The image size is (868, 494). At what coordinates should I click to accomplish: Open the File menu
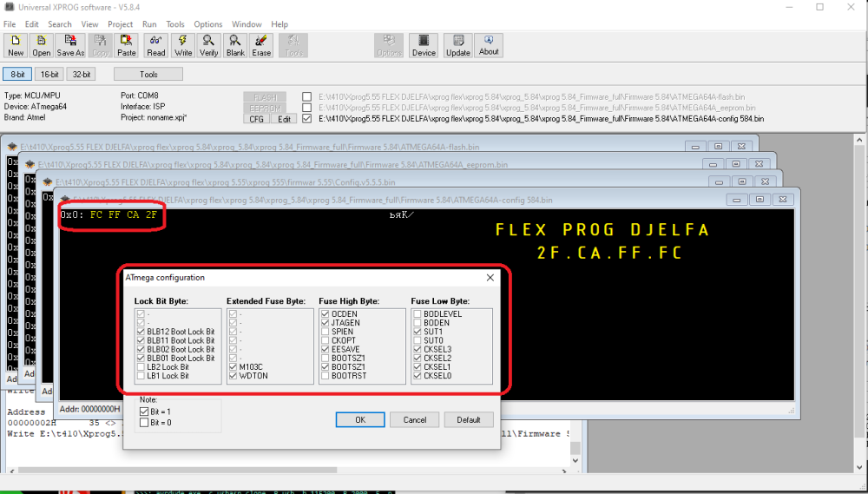[10, 24]
